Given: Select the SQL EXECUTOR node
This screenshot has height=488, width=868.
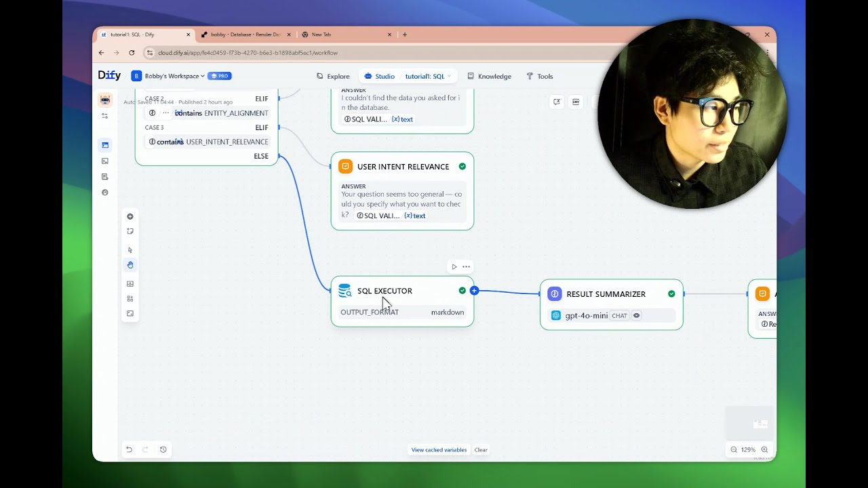Looking at the screenshot, I should (402, 301).
